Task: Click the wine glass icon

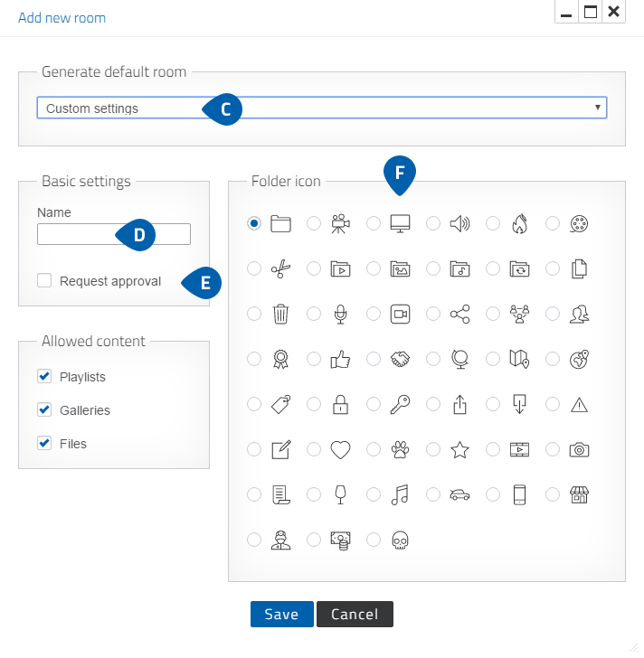Action: click(340, 494)
